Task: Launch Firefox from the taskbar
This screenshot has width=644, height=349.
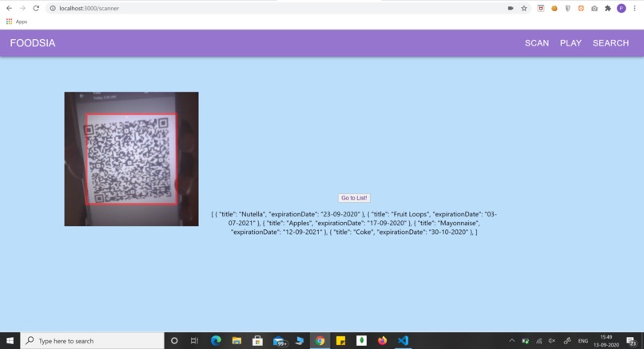Action: point(383,341)
